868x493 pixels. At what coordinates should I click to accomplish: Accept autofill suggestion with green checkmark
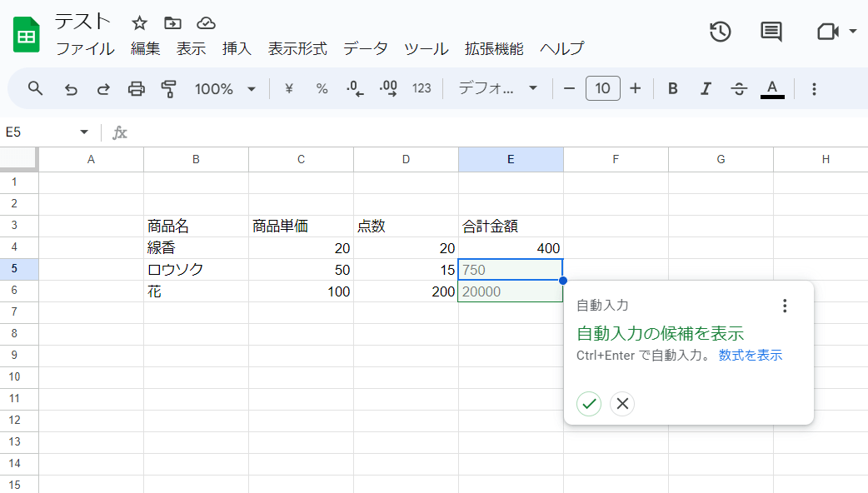pos(589,404)
